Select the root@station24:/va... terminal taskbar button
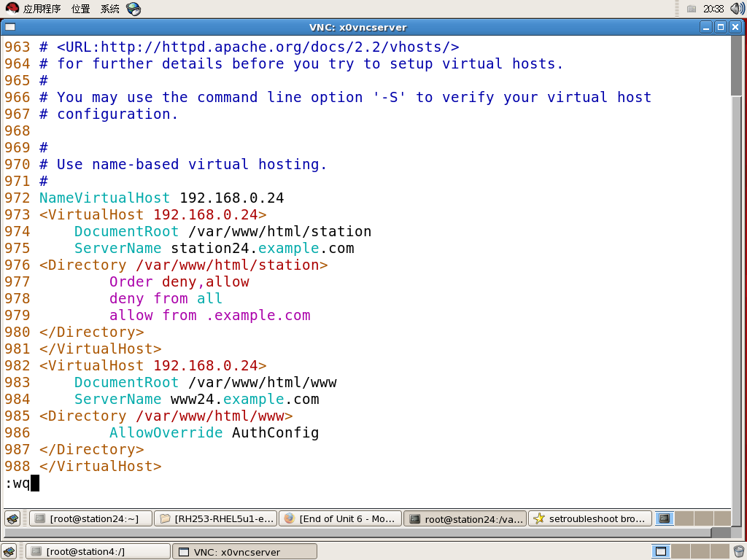747x560 pixels. pyautogui.click(x=465, y=518)
